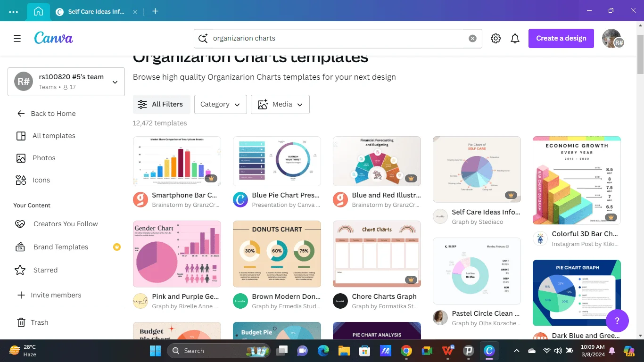Open Pie Chart of Self Care thumbnail
Image resolution: width=644 pixels, height=362 pixels.
[477, 170]
